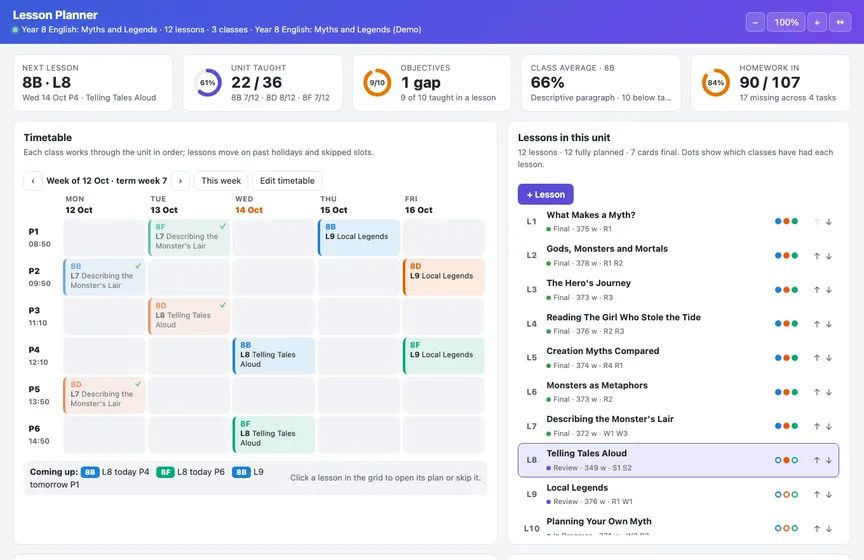Open the Unit Taught 22 / 36 card
Image resolution: width=864 pixels, height=560 pixels.
point(263,83)
